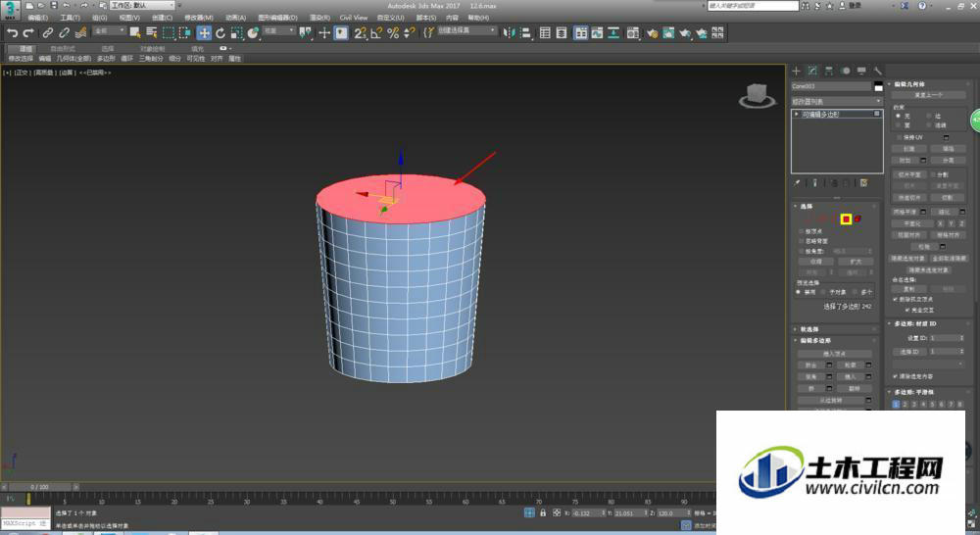
Task: Open the 编辑(E) menu
Action: coord(38,18)
